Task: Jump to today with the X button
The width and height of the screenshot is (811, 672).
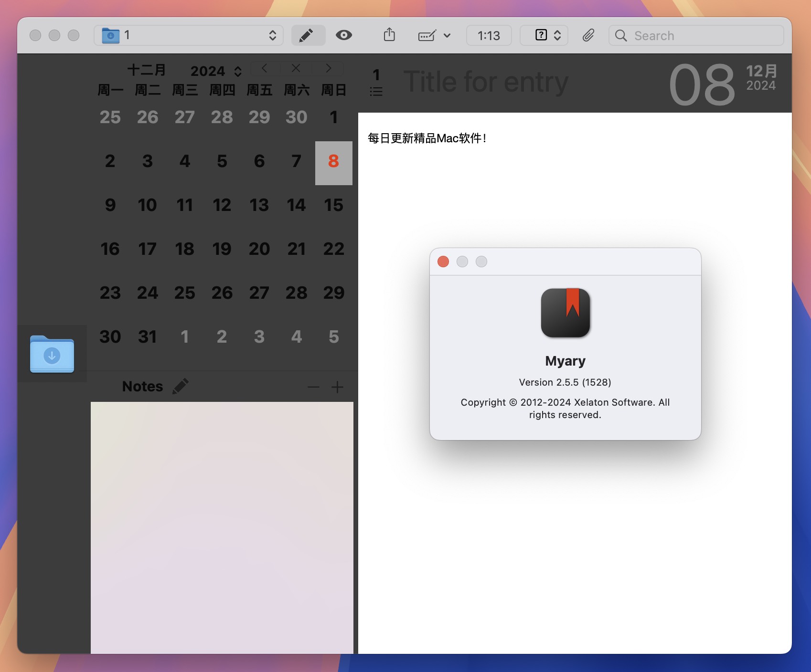Action: (296, 68)
